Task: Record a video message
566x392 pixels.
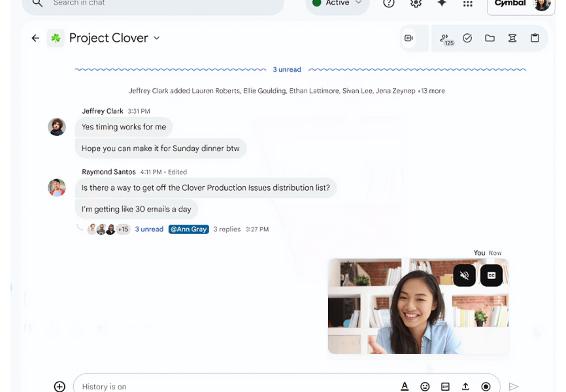Action: point(486,387)
